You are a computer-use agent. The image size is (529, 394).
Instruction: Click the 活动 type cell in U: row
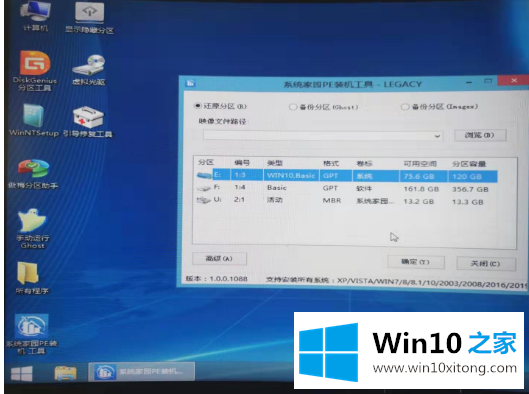coord(275,200)
